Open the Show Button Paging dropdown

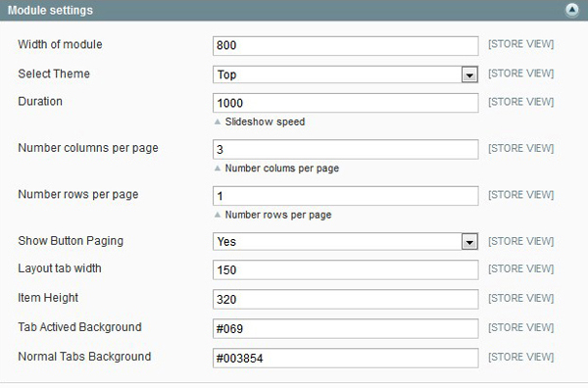pos(345,241)
